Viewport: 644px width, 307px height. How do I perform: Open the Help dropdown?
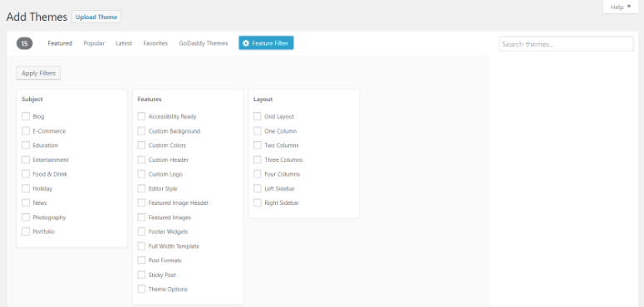click(x=621, y=7)
